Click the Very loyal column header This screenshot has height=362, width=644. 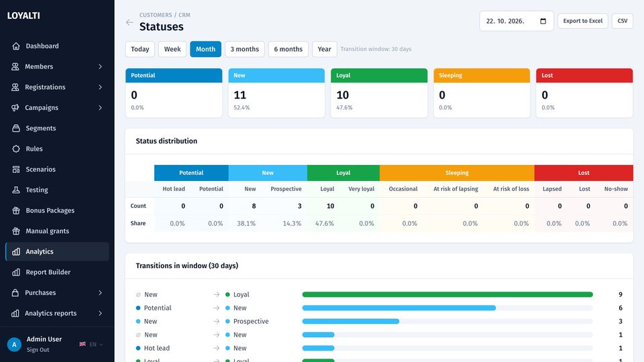point(362,189)
